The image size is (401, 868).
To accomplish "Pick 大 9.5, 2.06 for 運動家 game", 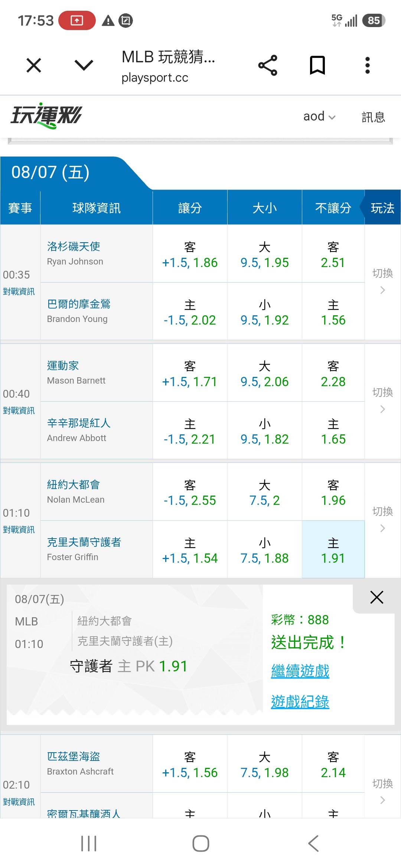I will (264, 373).
